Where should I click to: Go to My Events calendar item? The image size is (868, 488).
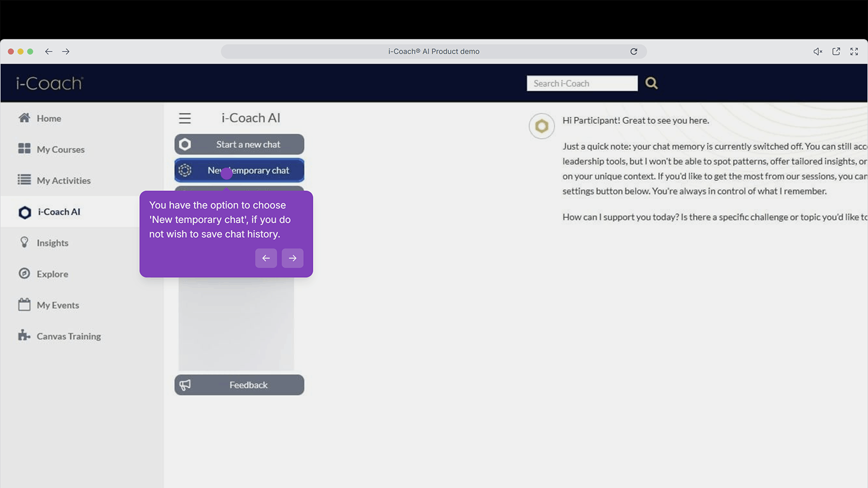pos(57,305)
